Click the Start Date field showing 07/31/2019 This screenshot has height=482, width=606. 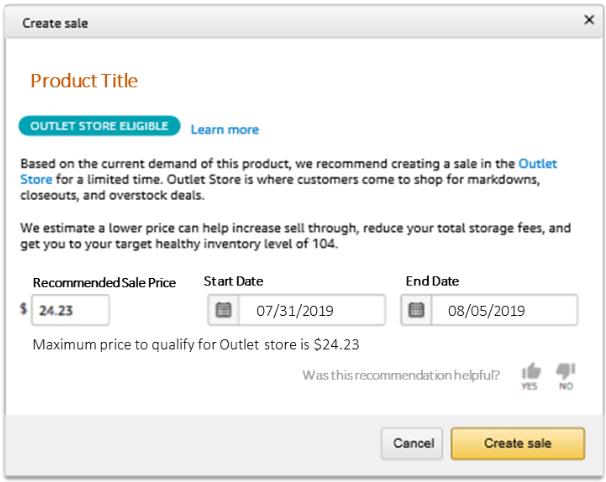(308, 310)
